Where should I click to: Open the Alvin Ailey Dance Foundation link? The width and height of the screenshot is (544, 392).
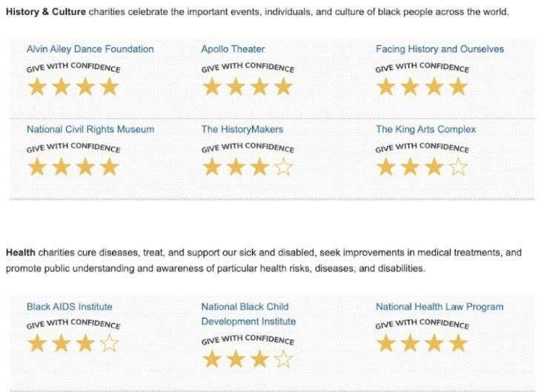(x=90, y=49)
